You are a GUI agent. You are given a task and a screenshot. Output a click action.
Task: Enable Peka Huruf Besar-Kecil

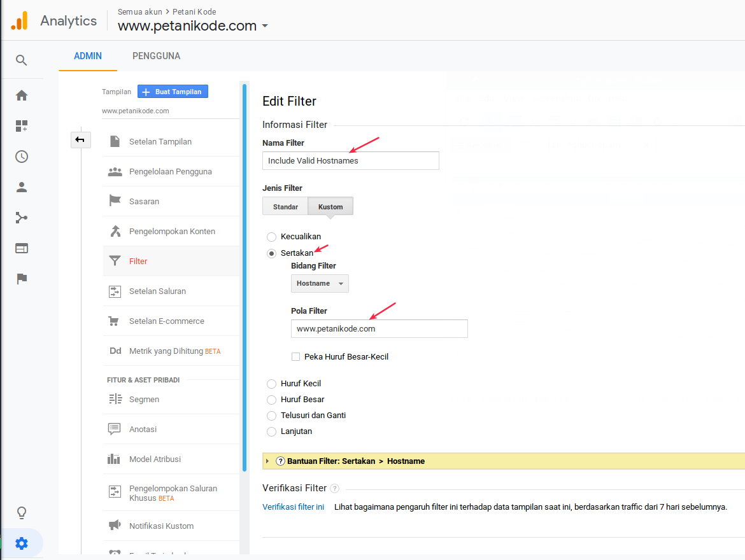(x=295, y=356)
